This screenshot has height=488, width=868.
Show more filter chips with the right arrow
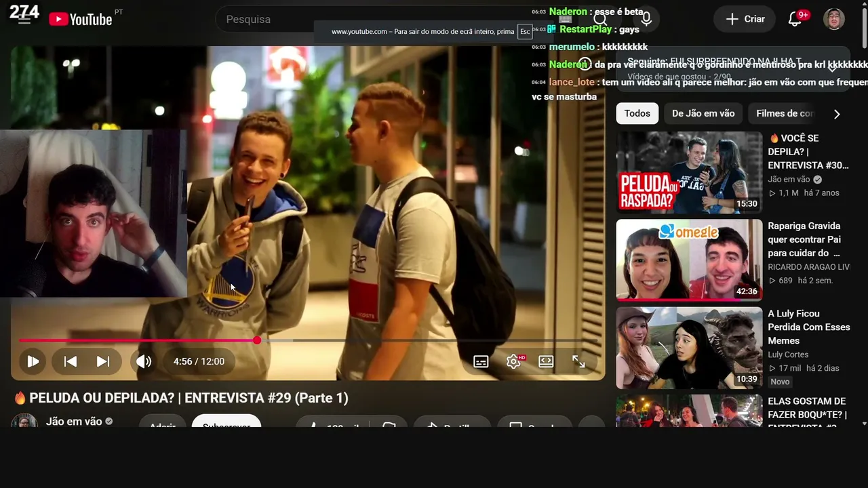click(x=837, y=114)
